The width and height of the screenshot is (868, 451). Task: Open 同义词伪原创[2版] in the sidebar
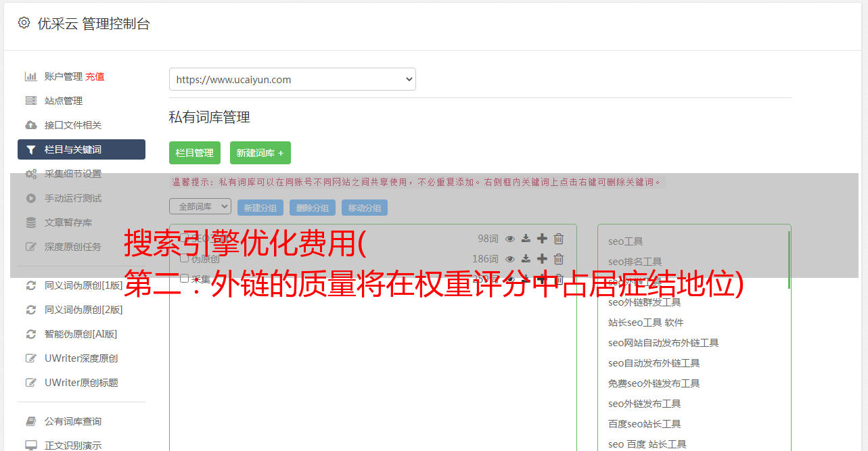(84, 310)
